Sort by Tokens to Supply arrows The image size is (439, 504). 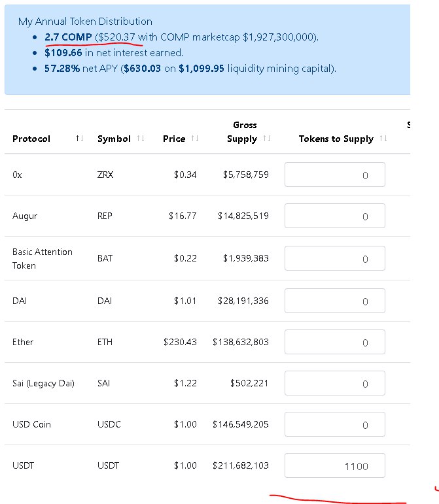[383, 139]
